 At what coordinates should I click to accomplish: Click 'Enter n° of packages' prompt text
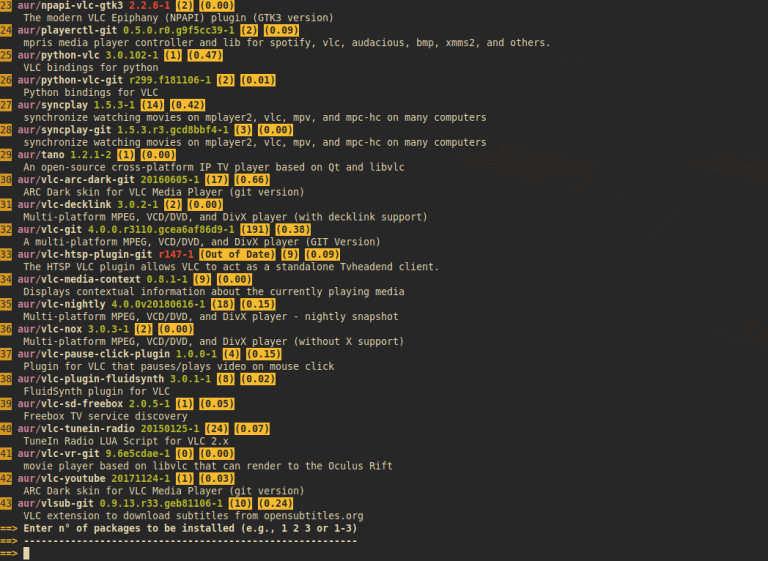coord(191,529)
